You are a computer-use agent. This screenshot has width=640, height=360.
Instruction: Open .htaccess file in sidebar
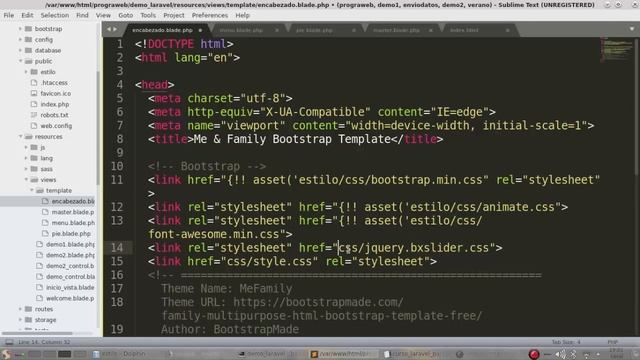[x=54, y=82]
